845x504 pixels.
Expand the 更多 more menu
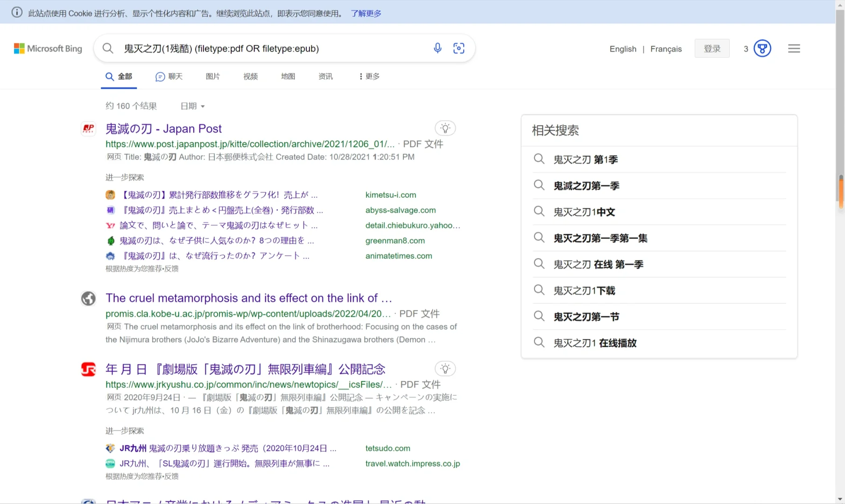(x=369, y=76)
